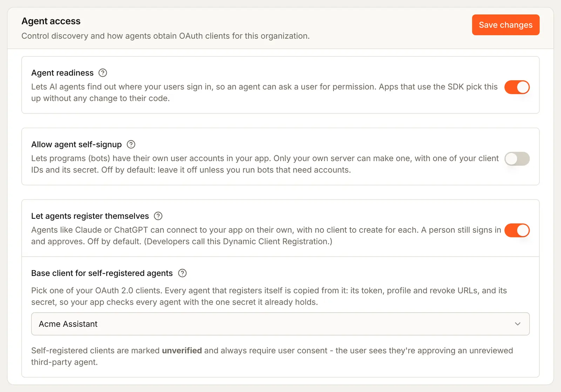
Task: Click the Allow agent self-signup label
Action: [76, 144]
